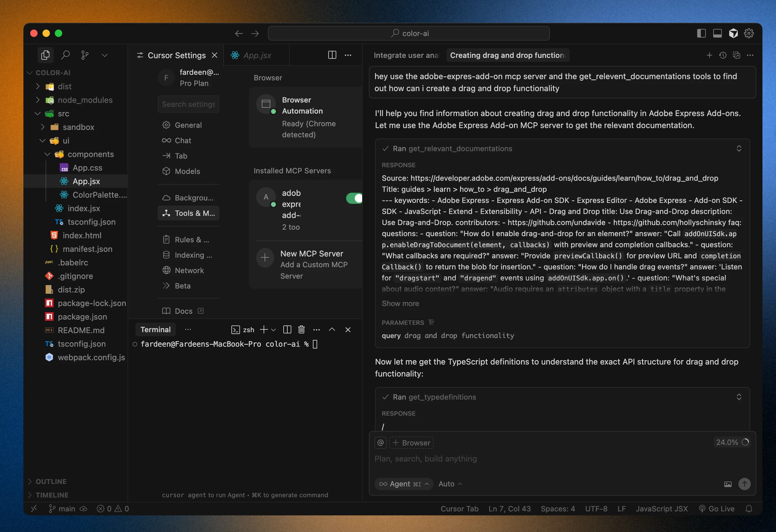Image resolution: width=776 pixels, height=532 pixels.
Task: Start a new chat with plus icon
Action: pyautogui.click(x=709, y=55)
